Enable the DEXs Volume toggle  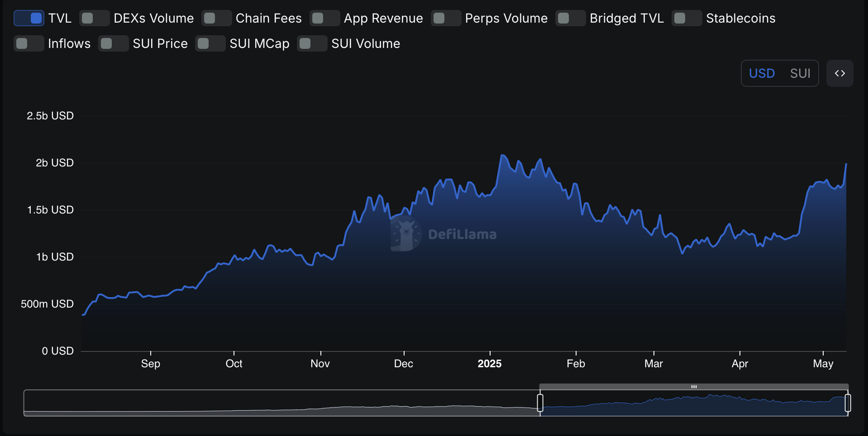pyautogui.click(x=95, y=18)
